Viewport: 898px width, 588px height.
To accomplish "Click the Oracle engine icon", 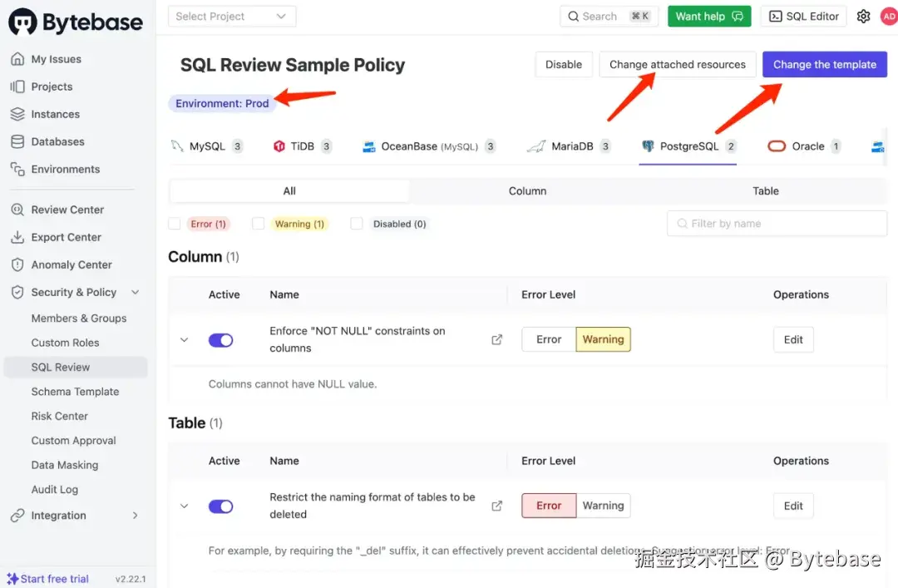I will (x=777, y=146).
